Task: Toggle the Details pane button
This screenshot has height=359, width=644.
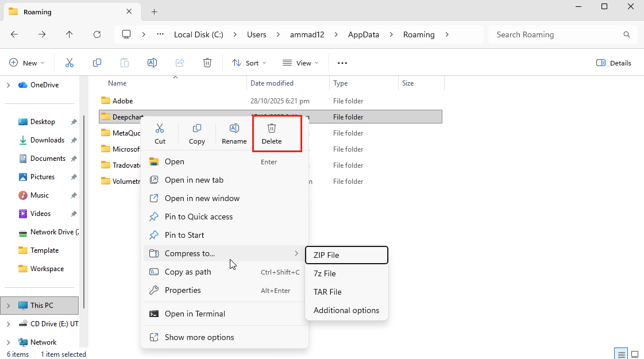Action: tap(614, 63)
